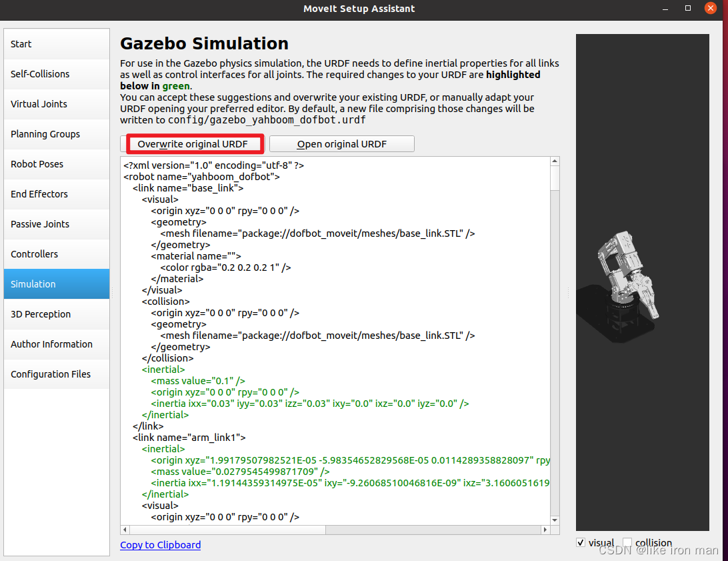Select Planning Groups in sidebar
Screen dimensions: 728x561
click(57, 134)
